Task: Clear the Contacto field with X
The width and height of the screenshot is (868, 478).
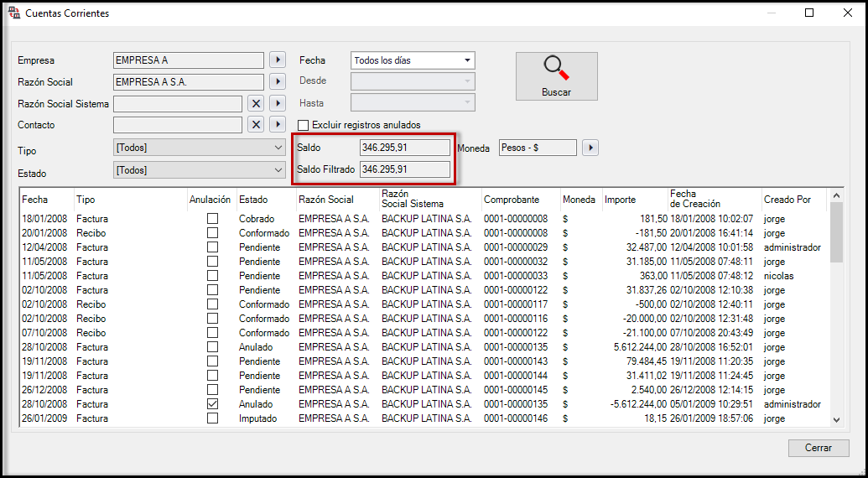Action: click(x=255, y=124)
